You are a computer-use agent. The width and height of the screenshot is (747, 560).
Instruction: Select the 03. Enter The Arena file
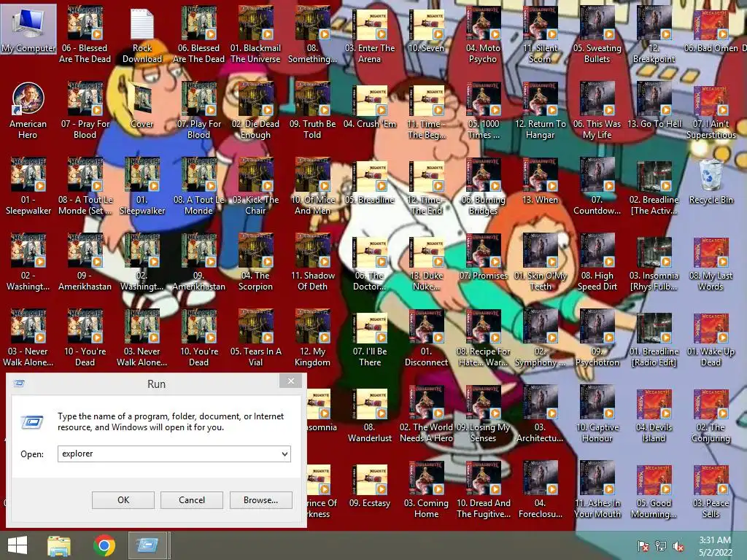click(370, 35)
